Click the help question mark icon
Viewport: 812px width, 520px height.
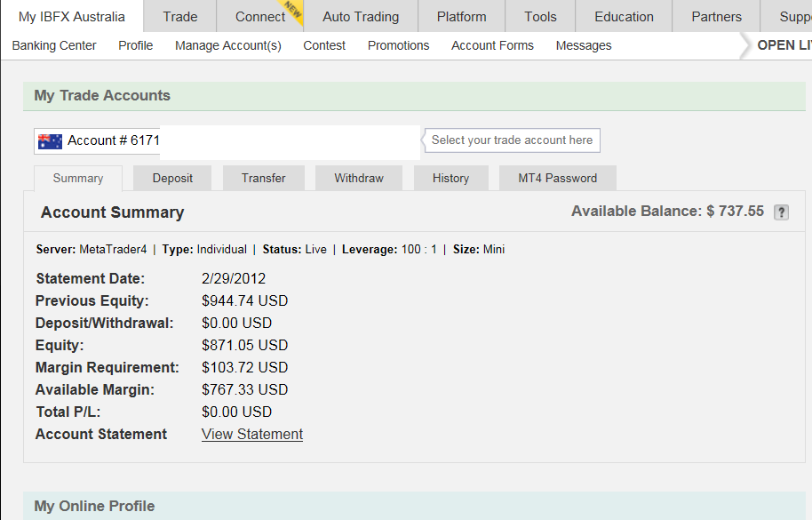pyautogui.click(x=781, y=212)
